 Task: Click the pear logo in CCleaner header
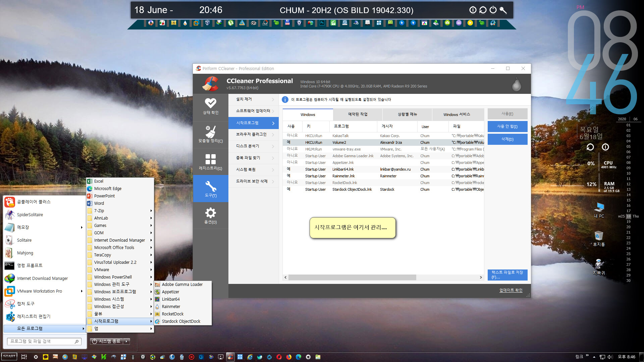[517, 84]
